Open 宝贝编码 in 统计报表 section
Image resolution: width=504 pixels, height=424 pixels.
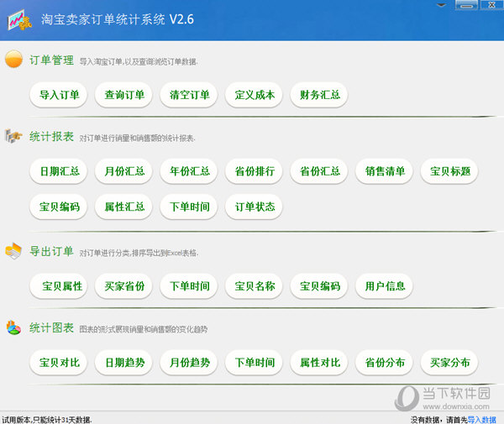point(59,207)
